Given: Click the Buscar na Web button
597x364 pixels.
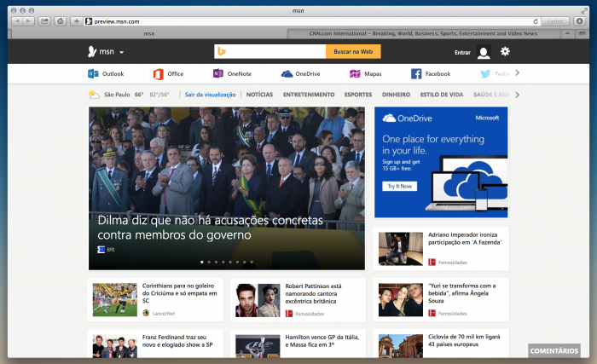Looking at the screenshot, I should pyautogui.click(x=353, y=51).
